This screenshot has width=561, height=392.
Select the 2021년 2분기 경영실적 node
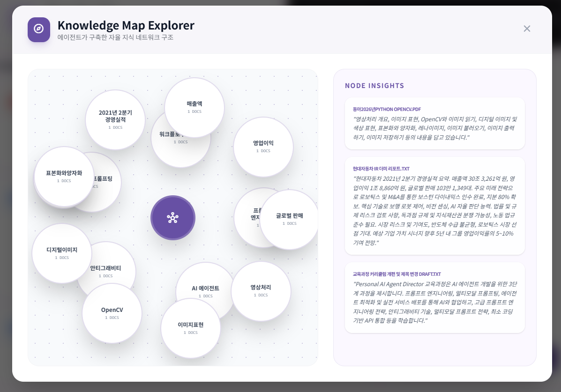(115, 119)
